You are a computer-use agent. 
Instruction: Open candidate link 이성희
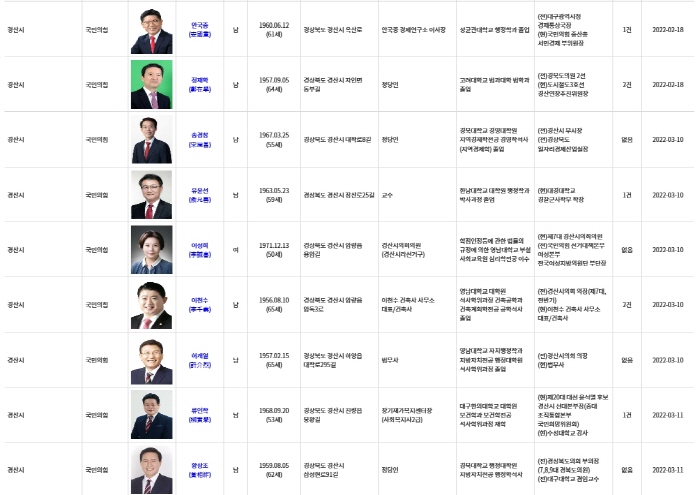(200, 250)
